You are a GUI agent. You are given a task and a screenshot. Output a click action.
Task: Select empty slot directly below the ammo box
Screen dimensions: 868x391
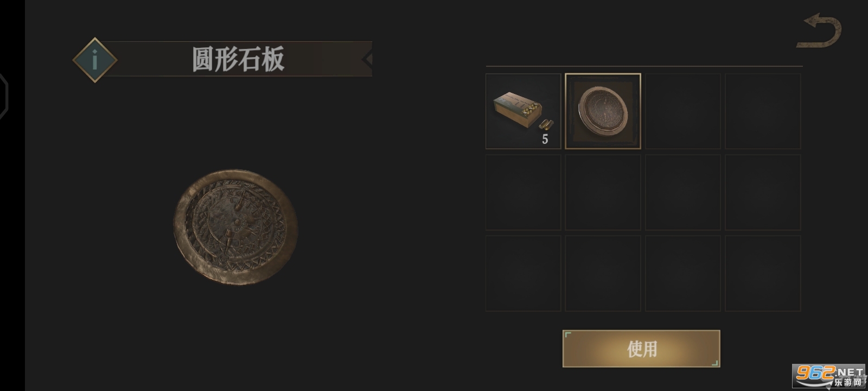tap(523, 192)
